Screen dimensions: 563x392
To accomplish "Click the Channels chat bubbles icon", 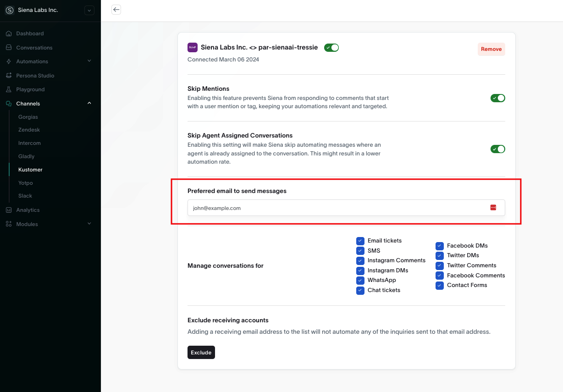I will (x=9, y=104).
